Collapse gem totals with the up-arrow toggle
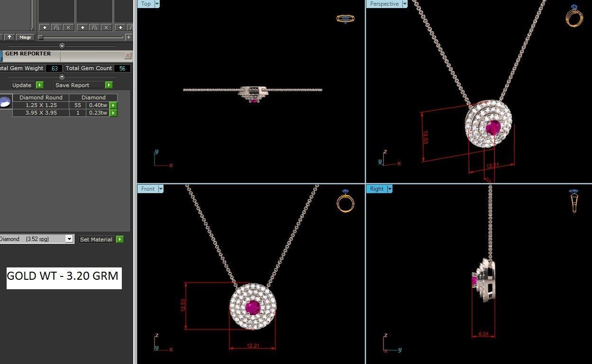The height and width of the screenshot is (364, 592). 62,77
